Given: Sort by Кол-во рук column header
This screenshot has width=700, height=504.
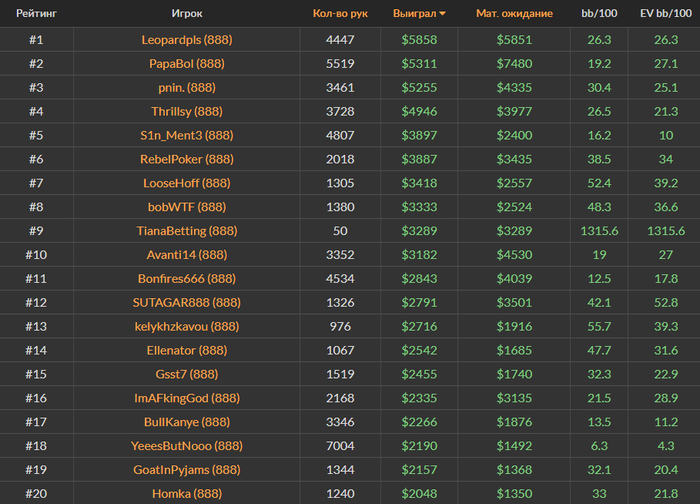Looking at the screenshot, I should [340, 14].
